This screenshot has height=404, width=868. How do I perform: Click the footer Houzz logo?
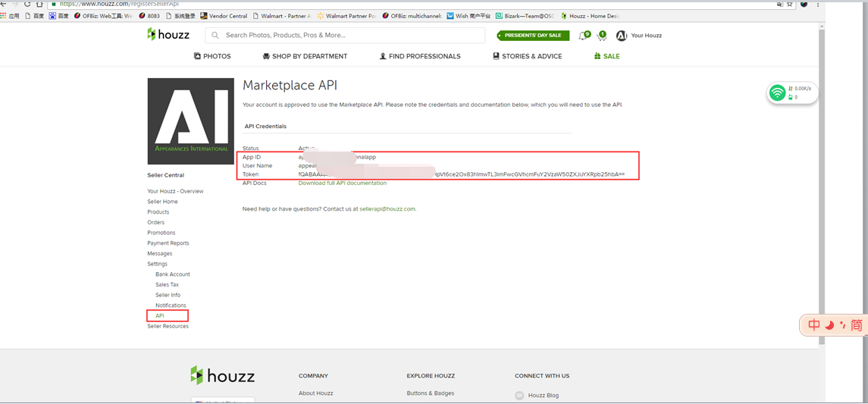click(223, 376)
